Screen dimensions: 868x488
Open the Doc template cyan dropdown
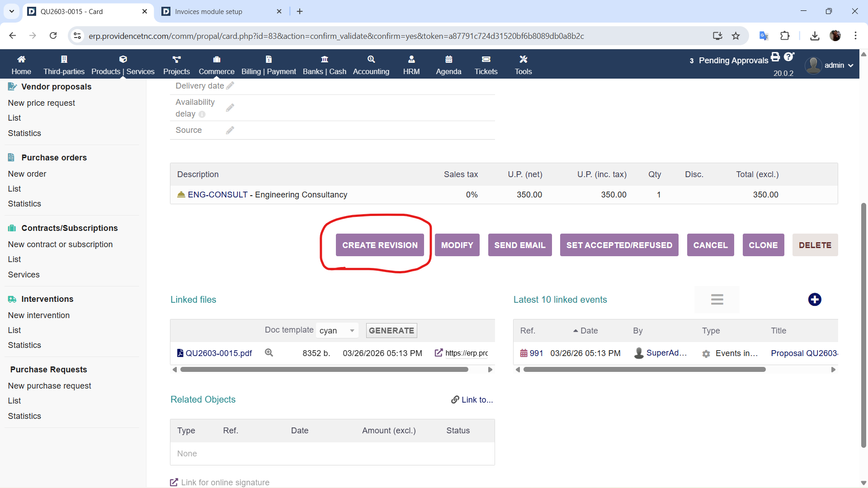point(337,331)
